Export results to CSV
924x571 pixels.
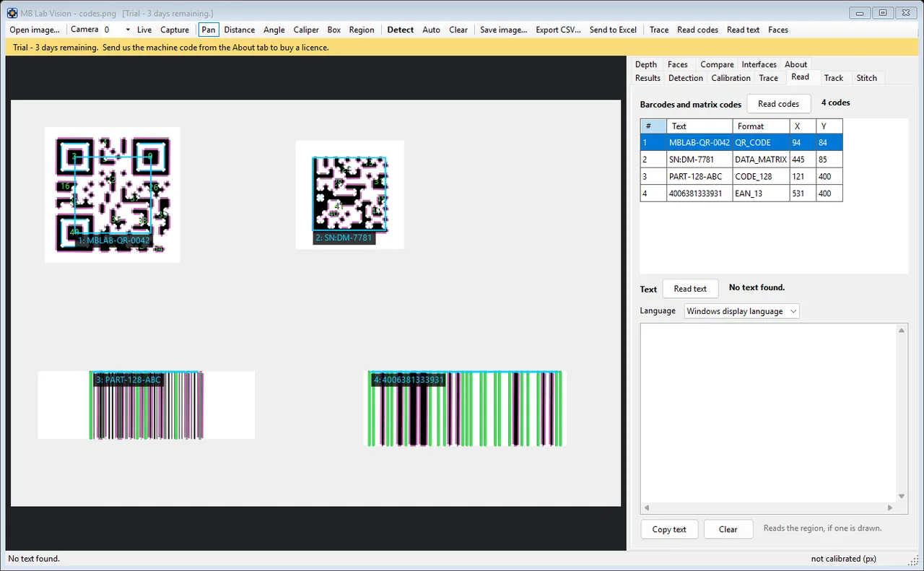559,30
